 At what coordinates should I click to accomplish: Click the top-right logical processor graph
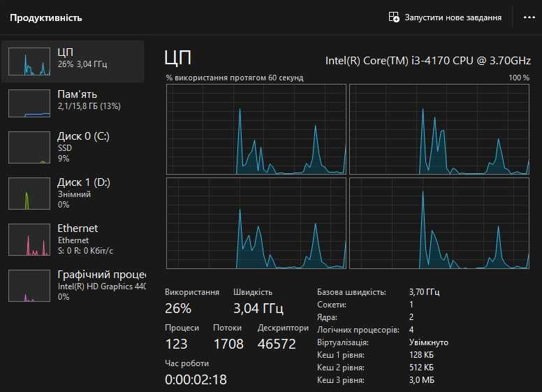(x=439, y=129)
